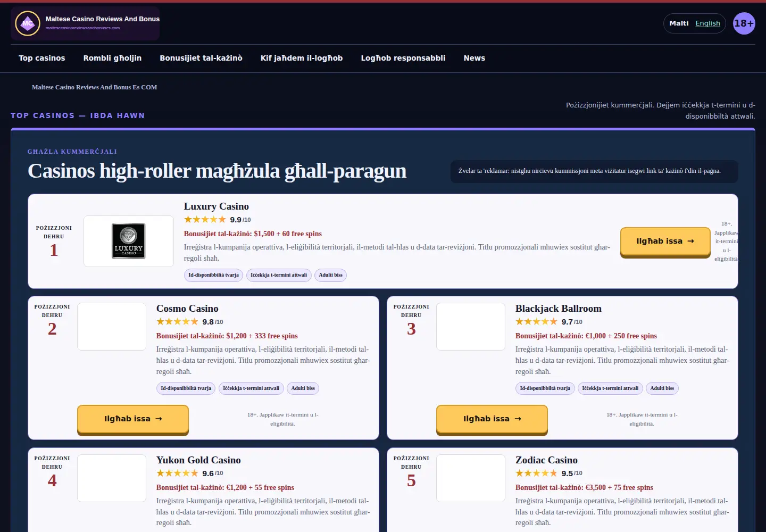Open Kif jaħdem il-logħob menu item
This screenshot has width=766, height=532.
(x=302, y=58)
